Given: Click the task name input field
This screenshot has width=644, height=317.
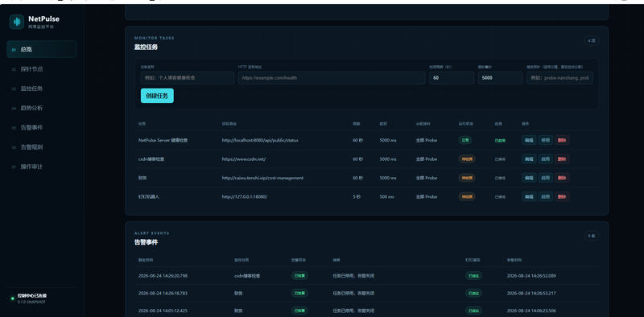Looking at the screenshot, I should pyautogui.click(x=188, y=77).
